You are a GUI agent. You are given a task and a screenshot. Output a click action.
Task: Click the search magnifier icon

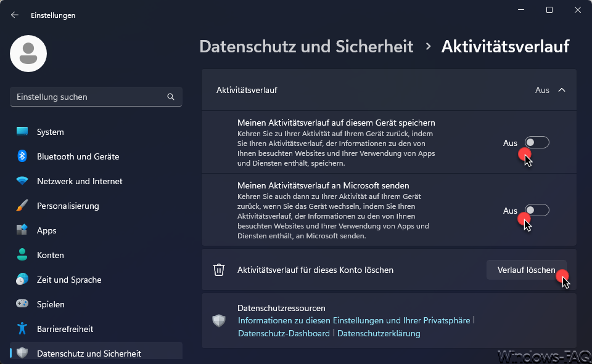click(x=171, y=97)
